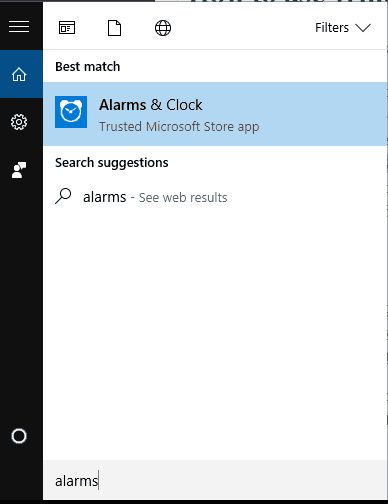Filter results by Apps icon
This screenshot has width=388, height=504.
point(67,28)
